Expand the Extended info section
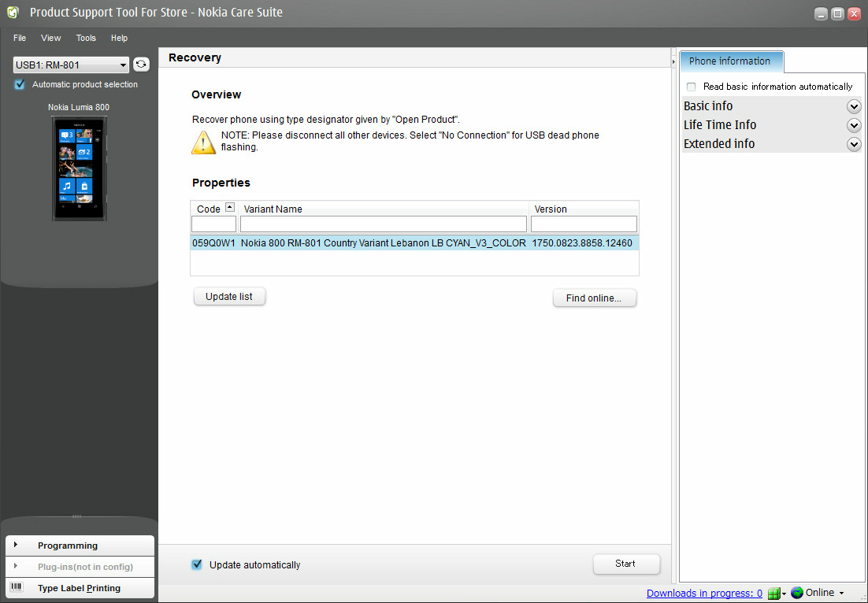 853,144
